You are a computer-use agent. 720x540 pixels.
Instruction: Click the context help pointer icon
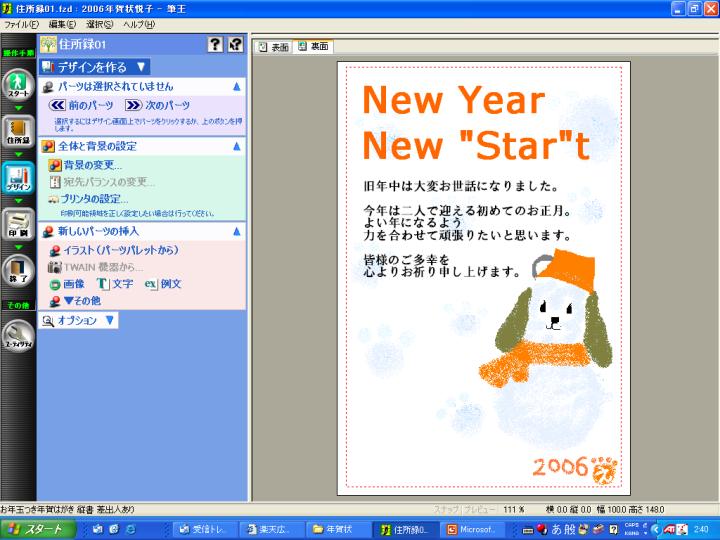(236, 44)
